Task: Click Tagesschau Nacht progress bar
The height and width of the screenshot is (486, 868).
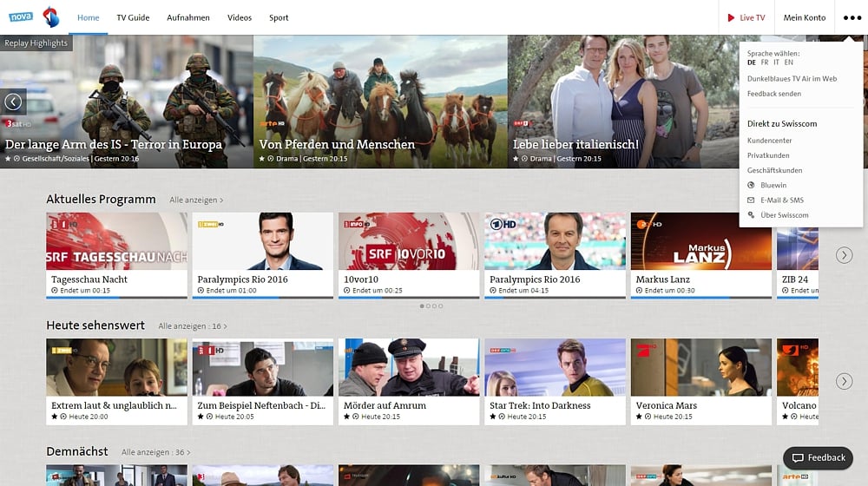Action: click(117, 298)
